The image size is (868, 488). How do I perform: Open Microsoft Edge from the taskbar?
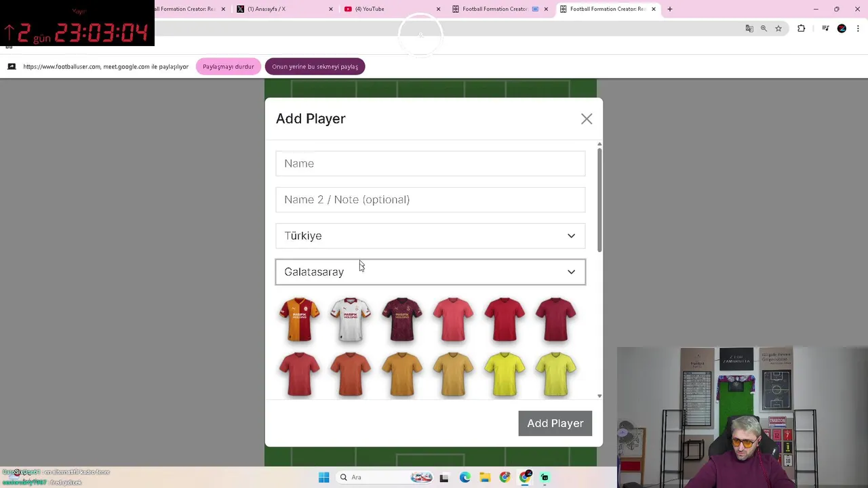(465, 477)
